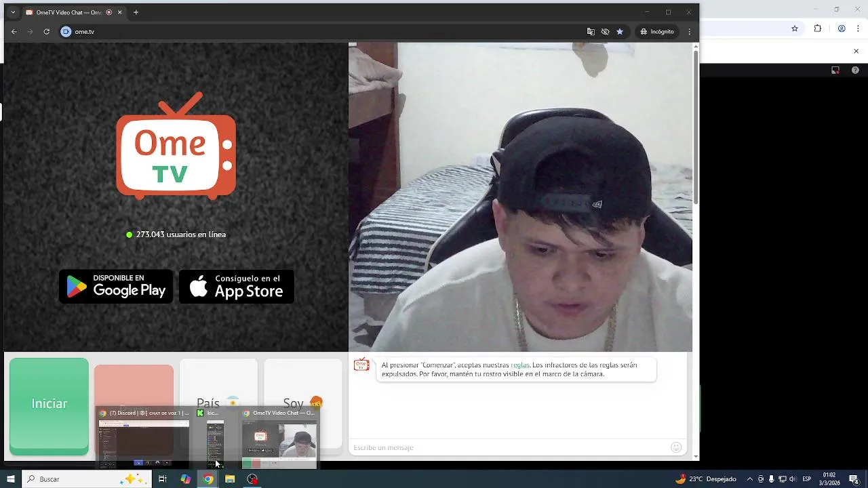The image size is (868, 488).
Task: Click the microphone tray icon
Action: pyautogui.click(x=771, y=479)
